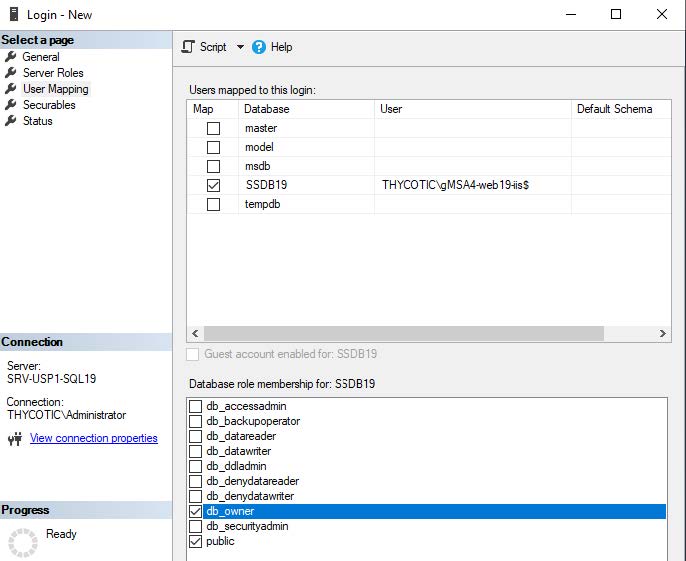This screenshot has width=686, height=561.
Task: Uncheck the SSDB19 database map checkbox
Action: pos(213,185)
